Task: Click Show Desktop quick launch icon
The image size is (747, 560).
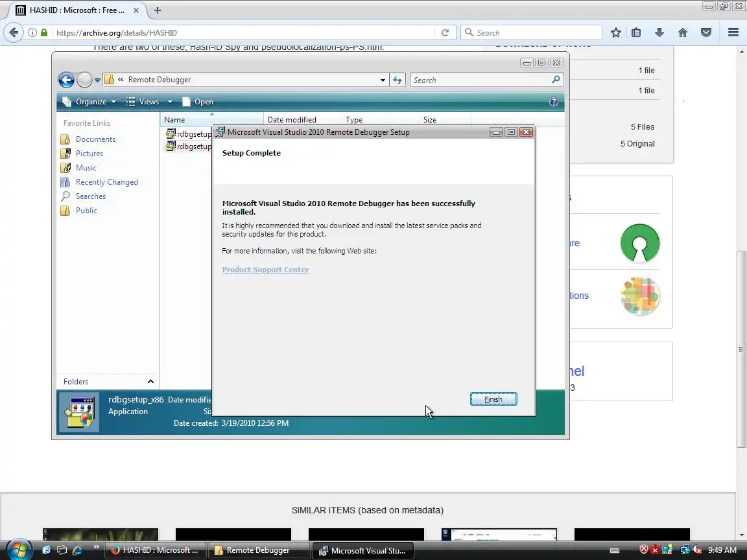Action: (47, 550)
